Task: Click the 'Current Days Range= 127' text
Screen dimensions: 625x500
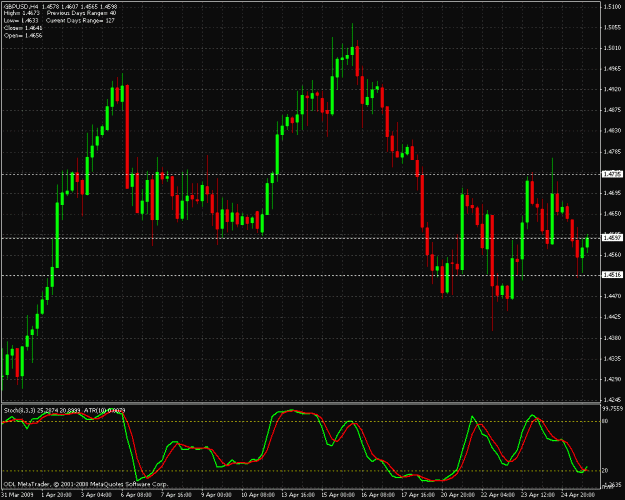Action: click(x=81, y=21)
